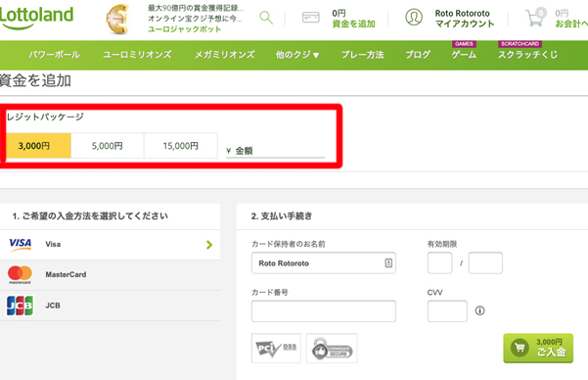Select the 3,000円 credit package
588x380 pixels.
pyautogui.click(x=38, y=145)
